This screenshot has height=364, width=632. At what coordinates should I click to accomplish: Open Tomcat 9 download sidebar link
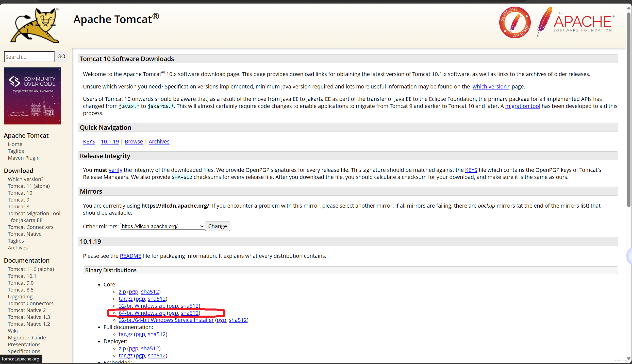point(19,200)
